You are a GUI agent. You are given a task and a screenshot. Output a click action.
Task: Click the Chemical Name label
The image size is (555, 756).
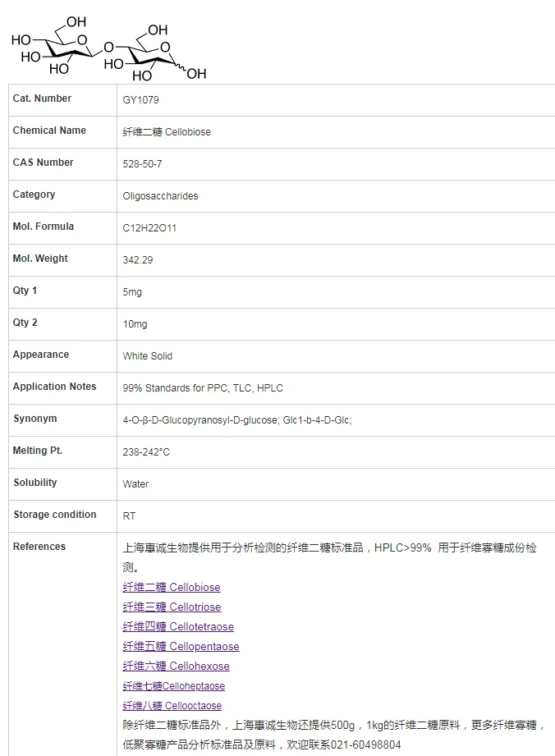[49, 131]
